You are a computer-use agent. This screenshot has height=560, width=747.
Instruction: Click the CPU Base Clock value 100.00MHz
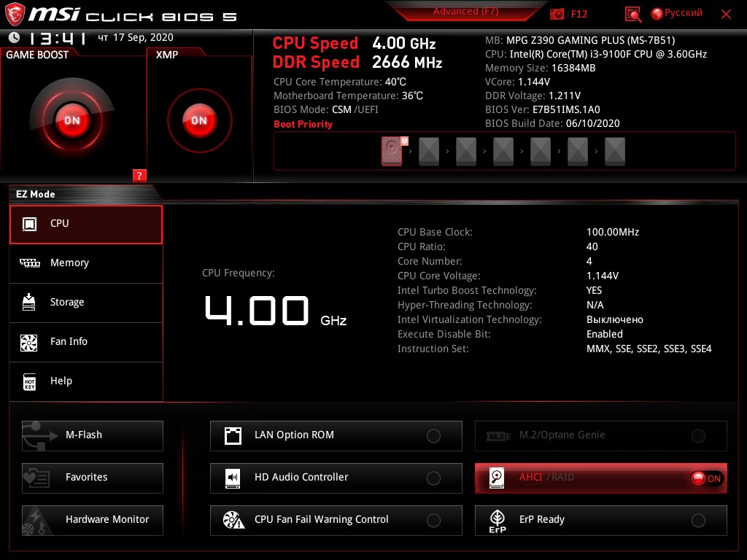click(x=613, y=232)
